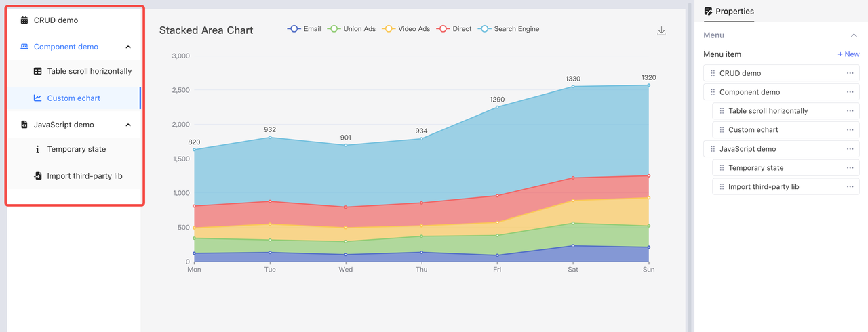Click the table icon beside Table scroll horizontally
This screenshot has height=332, width=868.
tap(38, 71)
